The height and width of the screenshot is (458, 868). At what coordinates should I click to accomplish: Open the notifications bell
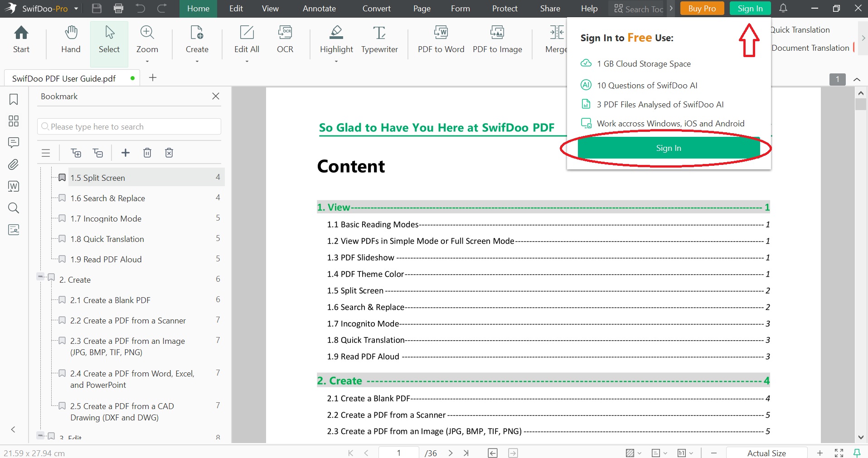coord(783,8)
